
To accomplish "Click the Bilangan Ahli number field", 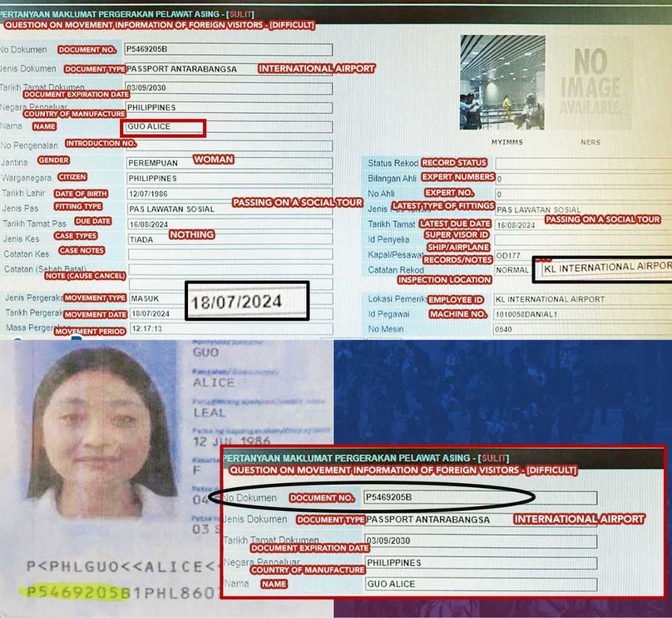I will [x=582, y=179].
